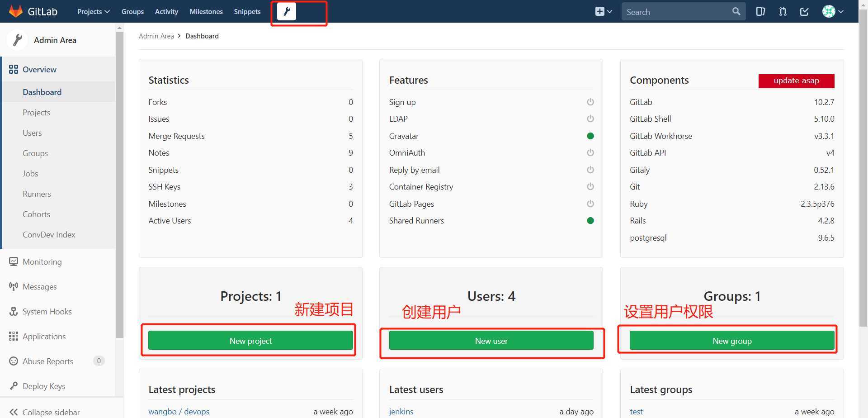Click the Users: 4 heading

coord(491,296)
